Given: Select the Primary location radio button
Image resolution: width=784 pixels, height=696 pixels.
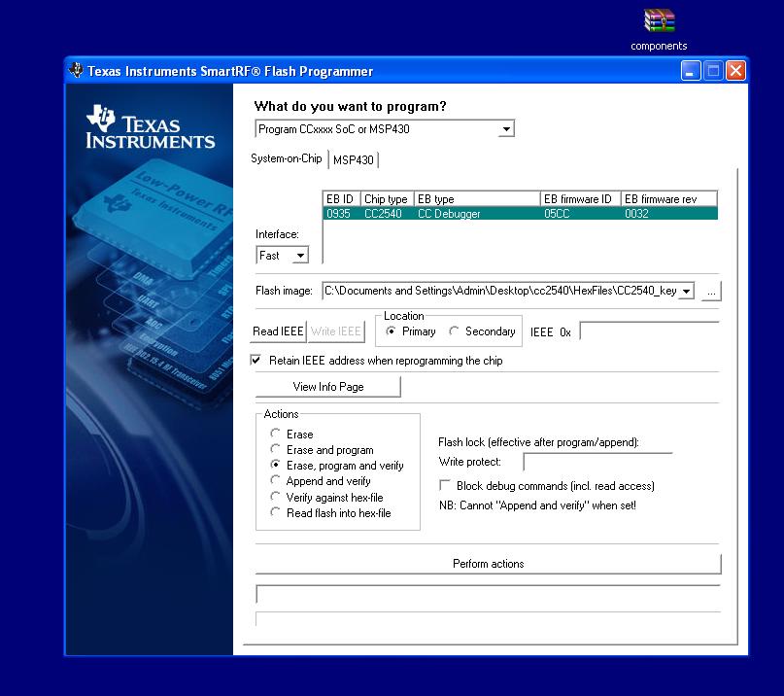Looking at the screenshot, I should (x=391, y=331).
